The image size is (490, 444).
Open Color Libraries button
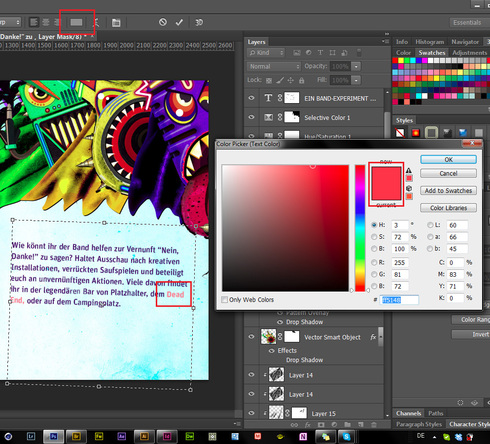click(448, 208)
